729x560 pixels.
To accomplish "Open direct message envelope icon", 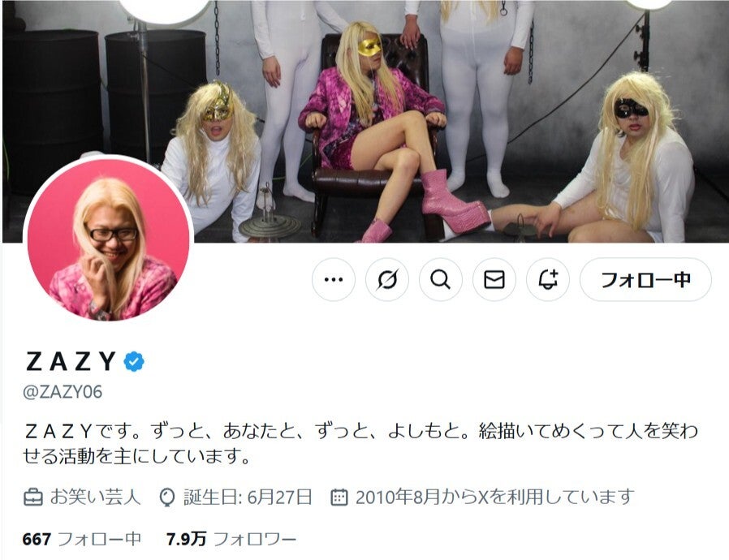I will point(494,280).
